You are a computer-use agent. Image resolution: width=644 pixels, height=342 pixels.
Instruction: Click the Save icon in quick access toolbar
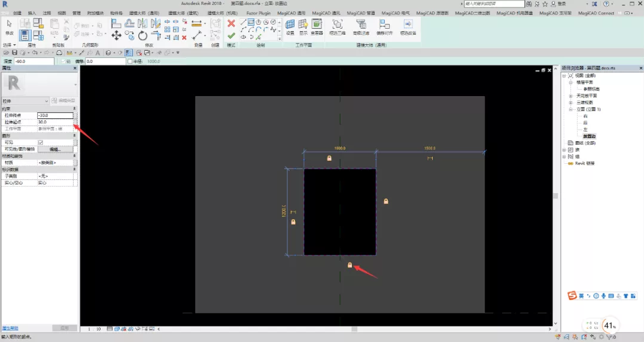[14, 53]
